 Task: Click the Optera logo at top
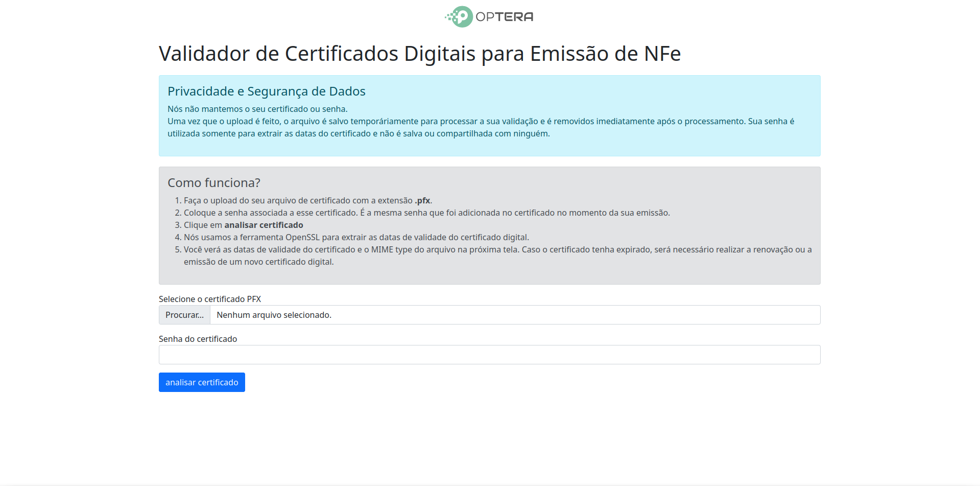[489, 17]
